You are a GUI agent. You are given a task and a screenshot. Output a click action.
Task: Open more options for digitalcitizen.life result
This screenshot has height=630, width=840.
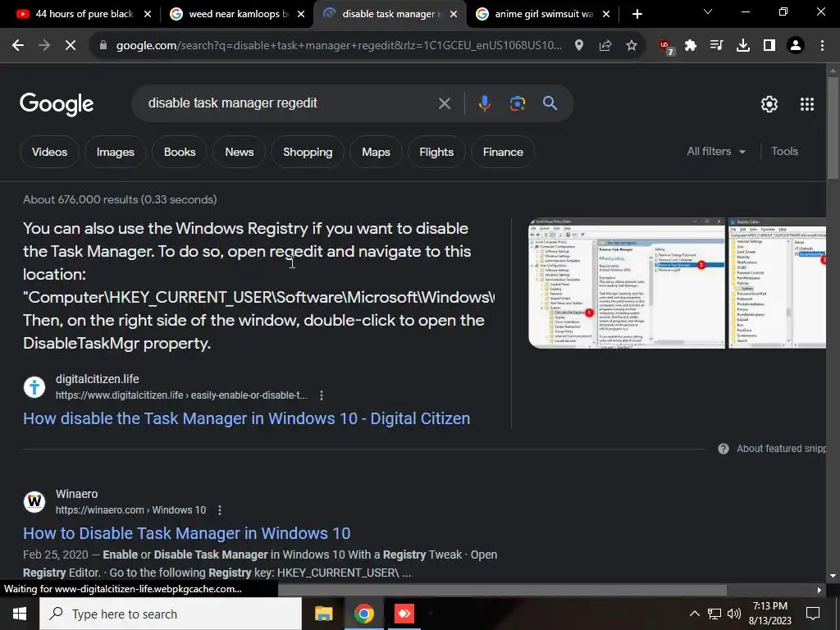click(x=322, y=395)
